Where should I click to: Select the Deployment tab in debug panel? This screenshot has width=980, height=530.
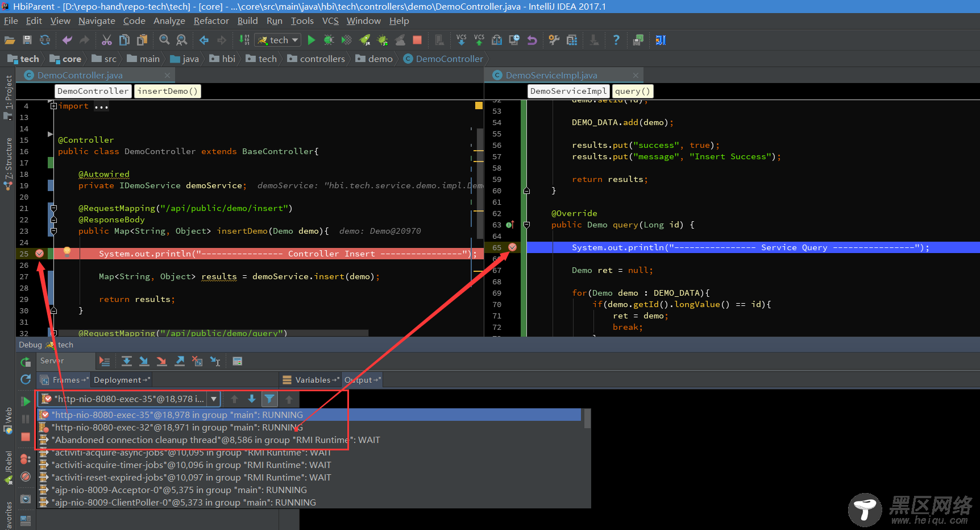(x=122, y=380)
